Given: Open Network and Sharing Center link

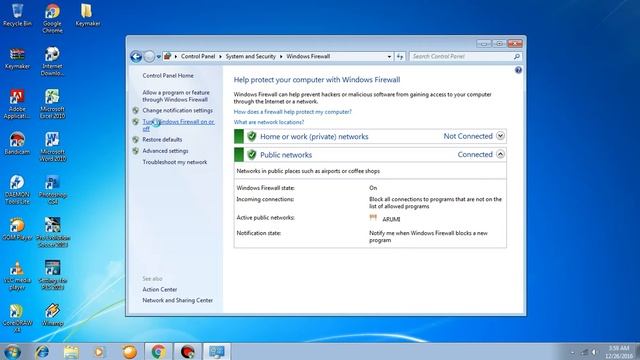Looking at the screenshot, I should pos(178,300).
